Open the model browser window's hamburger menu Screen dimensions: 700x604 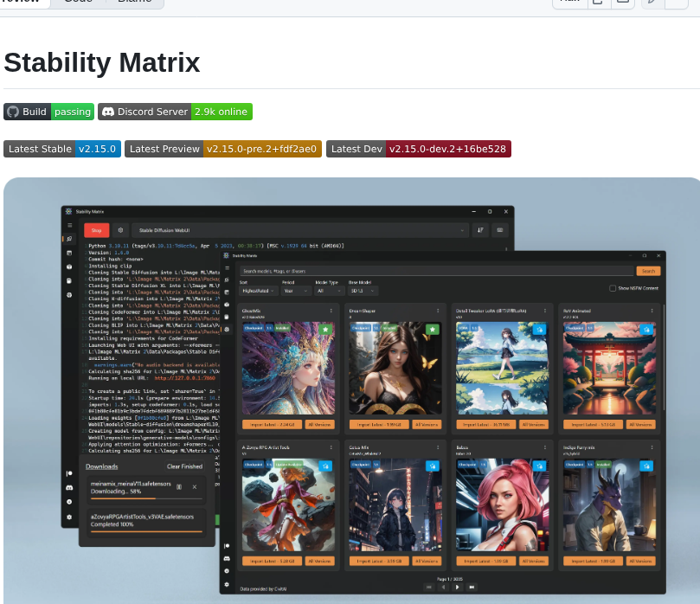coord(227,268)
